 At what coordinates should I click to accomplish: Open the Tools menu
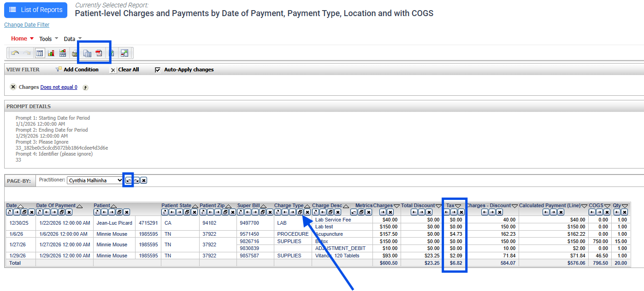coord(48,39)
